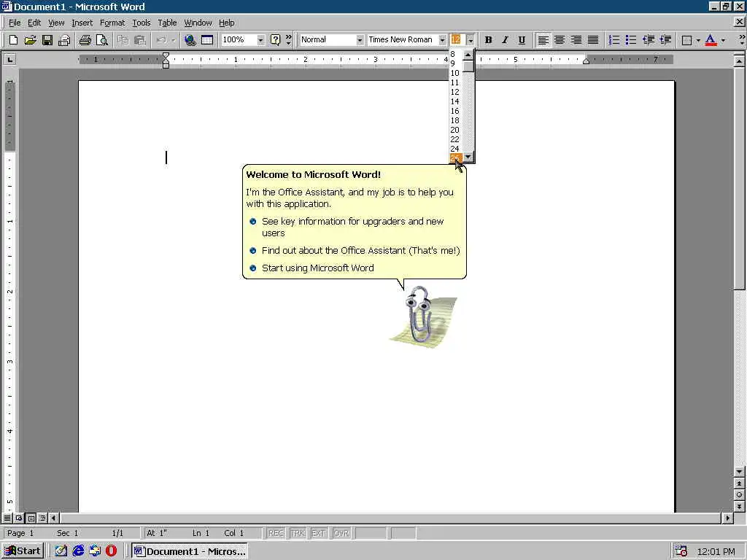
Task: Click the Tables and Borders icon
Action: [207, 40]
